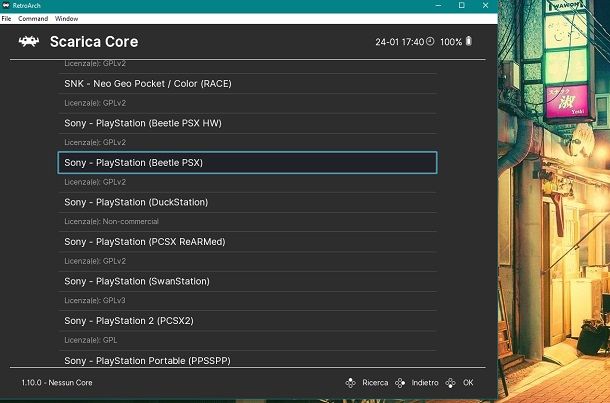This screenshot has height=403, width=610.
Task: Click Licenza(e): GPLv3 under SwanStation
Action: tap(95, 300)
